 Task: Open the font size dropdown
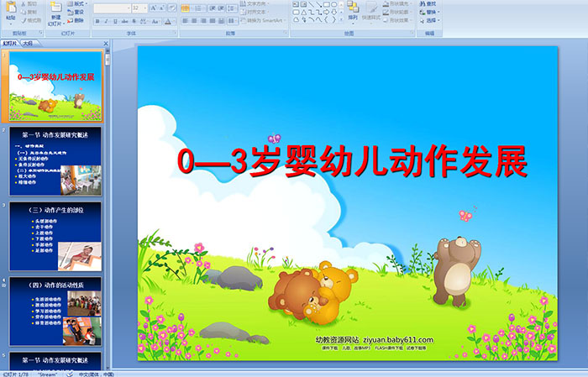point(144,8)
